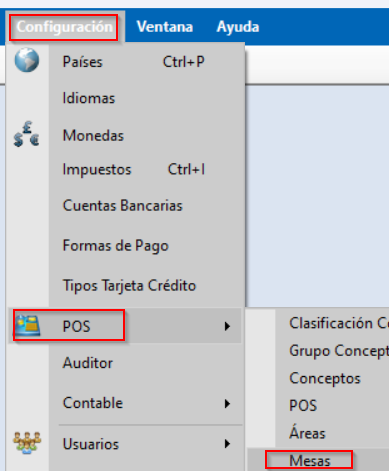Select Conceptos in the POS submenu

(325, 379)
